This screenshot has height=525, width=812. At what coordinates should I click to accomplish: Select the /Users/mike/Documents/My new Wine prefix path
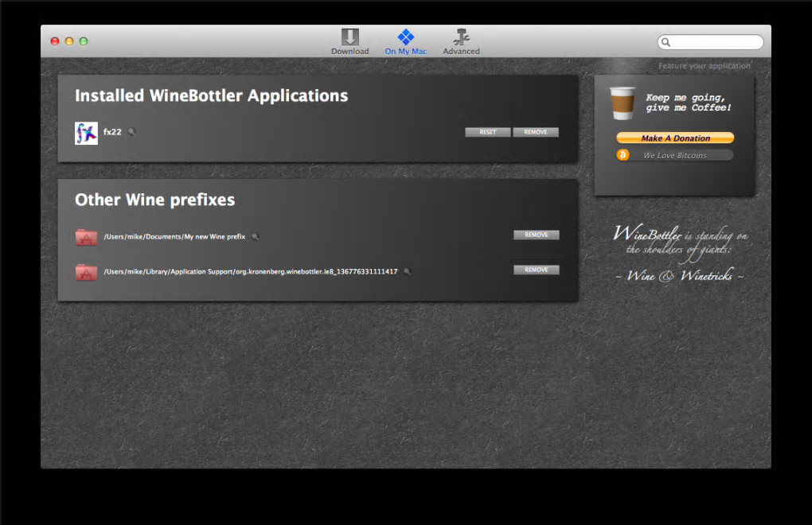pos(174,236)
